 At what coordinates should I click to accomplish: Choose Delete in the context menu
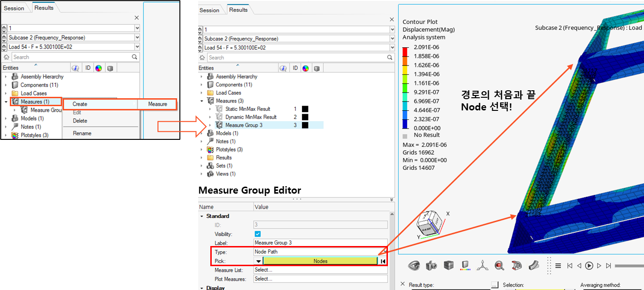(x=80, y=121)
